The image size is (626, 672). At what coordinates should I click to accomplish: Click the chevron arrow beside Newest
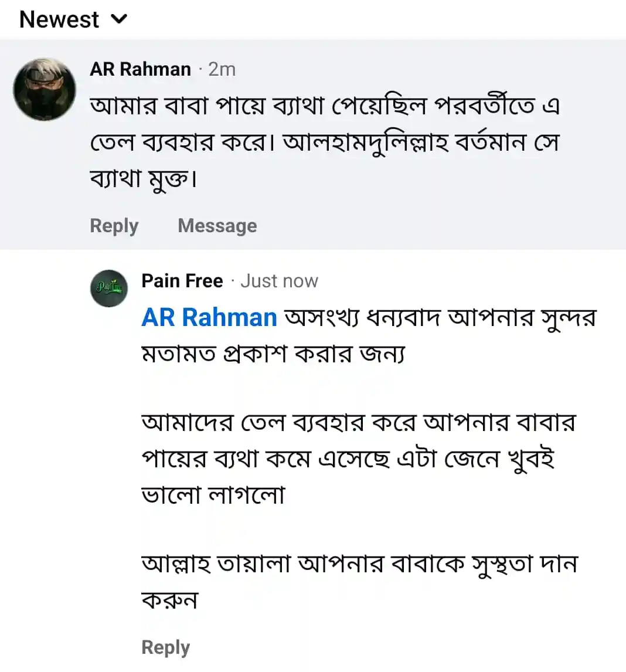coord(119,19)
